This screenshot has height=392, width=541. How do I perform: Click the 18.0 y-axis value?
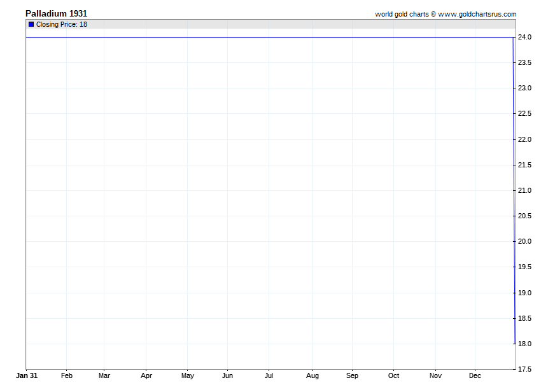[525, 344]
